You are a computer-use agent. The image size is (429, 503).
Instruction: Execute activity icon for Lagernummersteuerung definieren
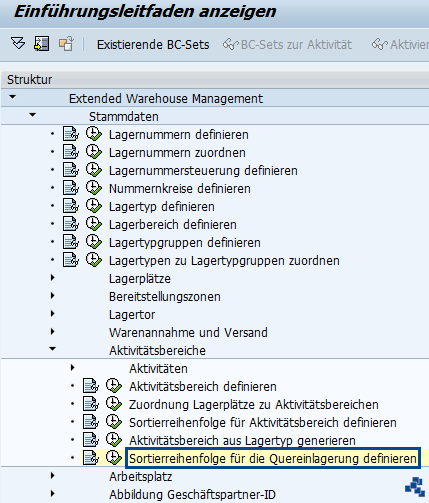[x=94, y=170]
